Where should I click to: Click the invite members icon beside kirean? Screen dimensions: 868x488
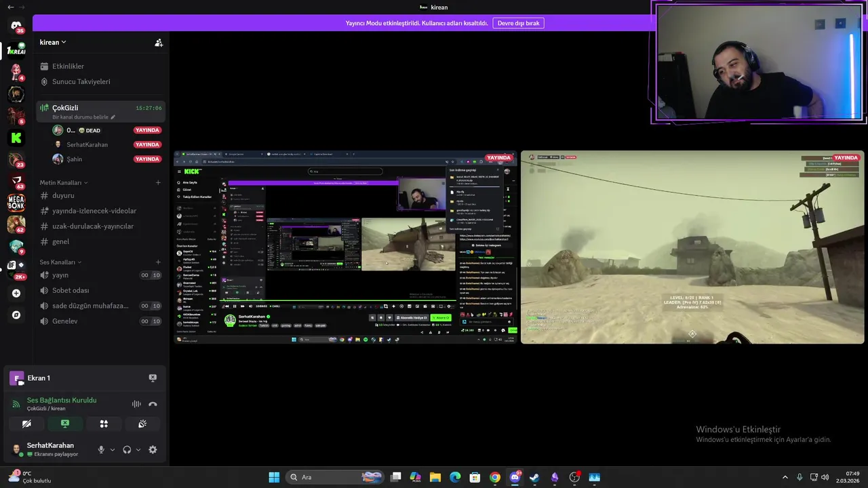pyautogui.click(x=159, y=43)
